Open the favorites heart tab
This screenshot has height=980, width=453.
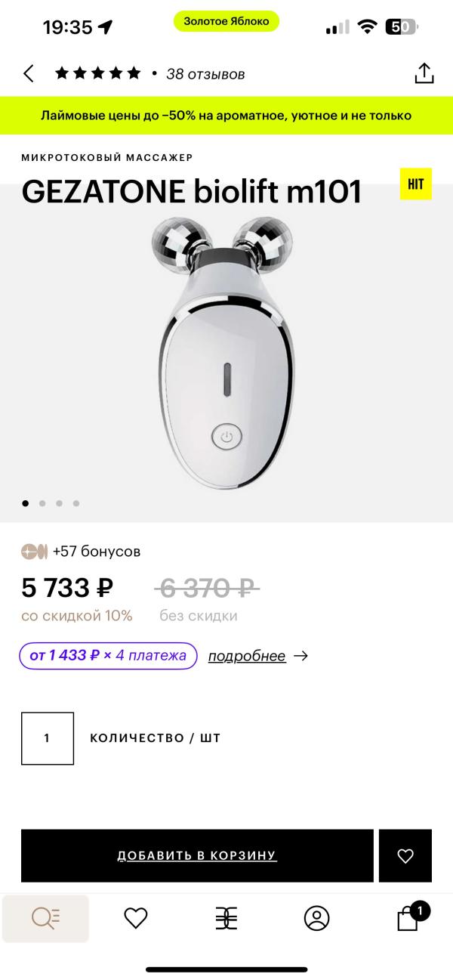[x=135, y=918]
